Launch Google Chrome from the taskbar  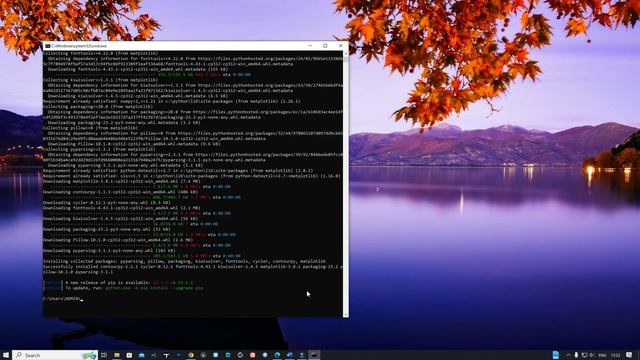(x=191, y=355)
